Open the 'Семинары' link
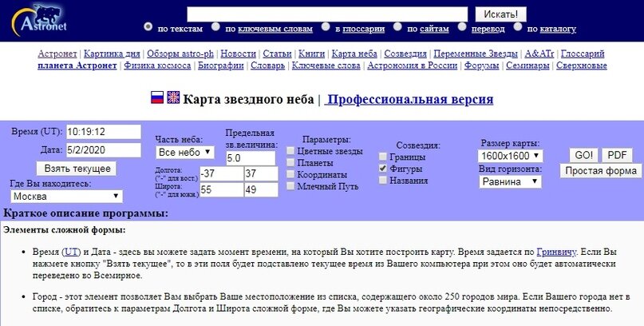The width and height of the screenshot is (644, 326). click(527, 66)
